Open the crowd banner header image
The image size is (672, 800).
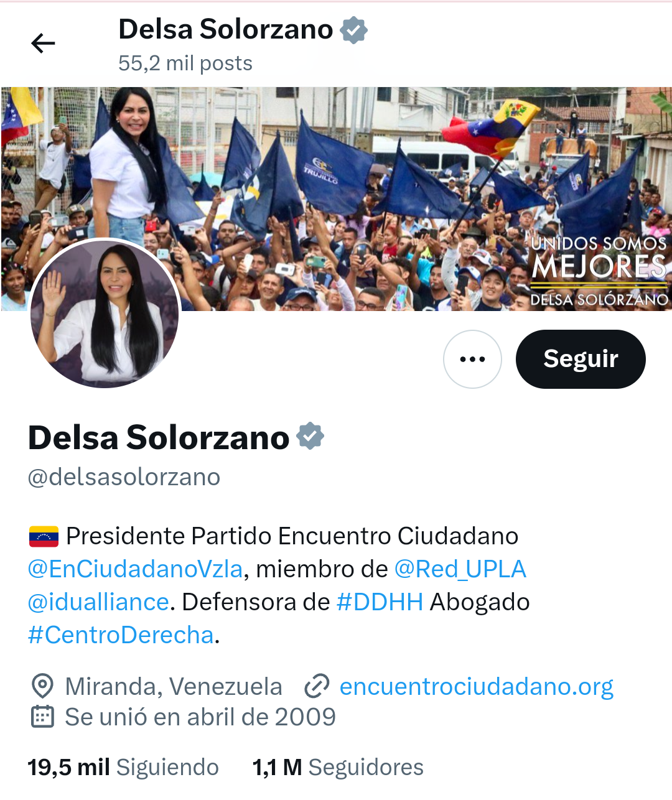336,198
